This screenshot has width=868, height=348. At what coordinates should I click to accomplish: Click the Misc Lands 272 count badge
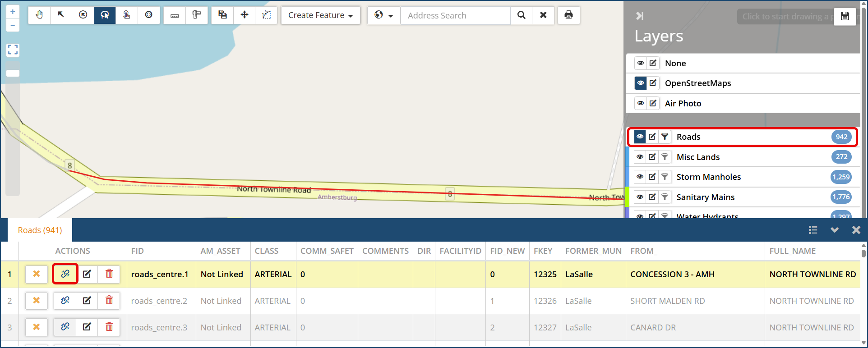pos(841,157)
